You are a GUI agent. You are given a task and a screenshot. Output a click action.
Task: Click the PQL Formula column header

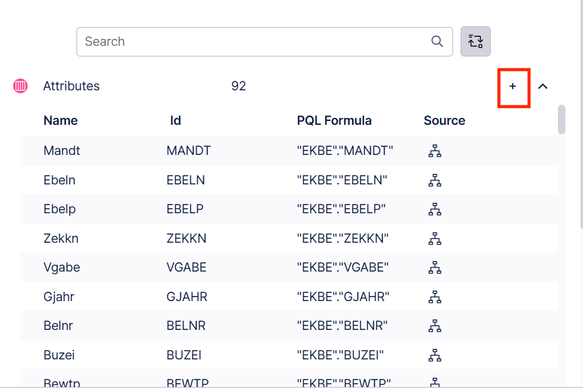(334, 120)
